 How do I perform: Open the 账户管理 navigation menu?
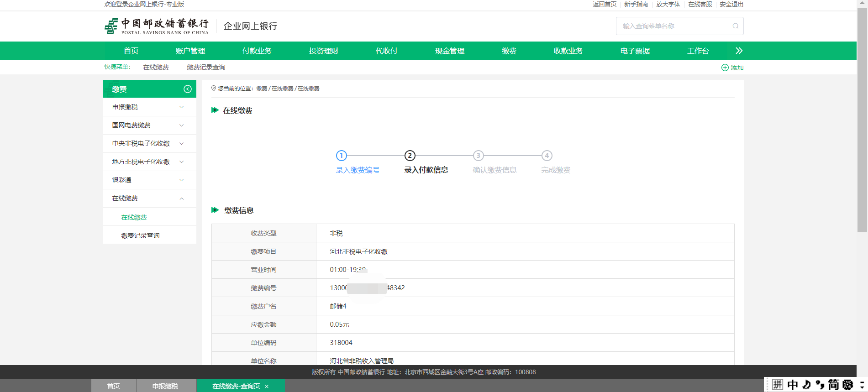click(190, 51)
